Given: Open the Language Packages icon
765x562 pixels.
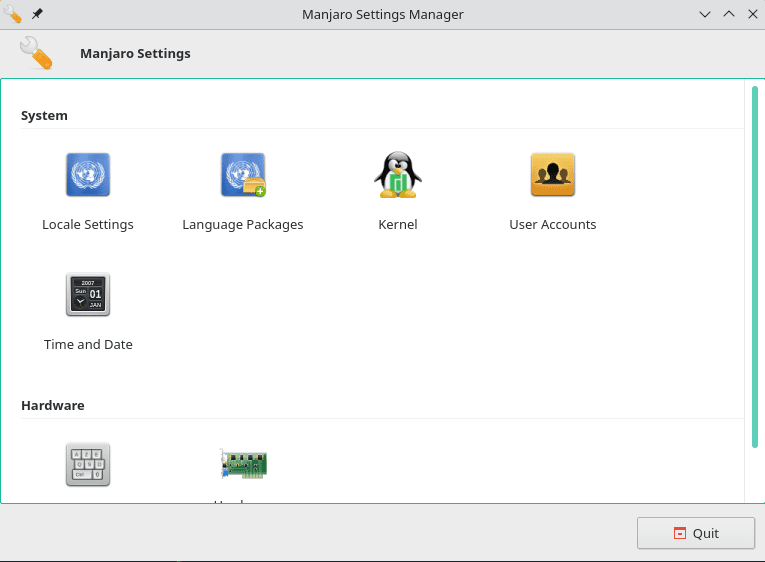Looking at the screenshot, I should click(243, 174).
